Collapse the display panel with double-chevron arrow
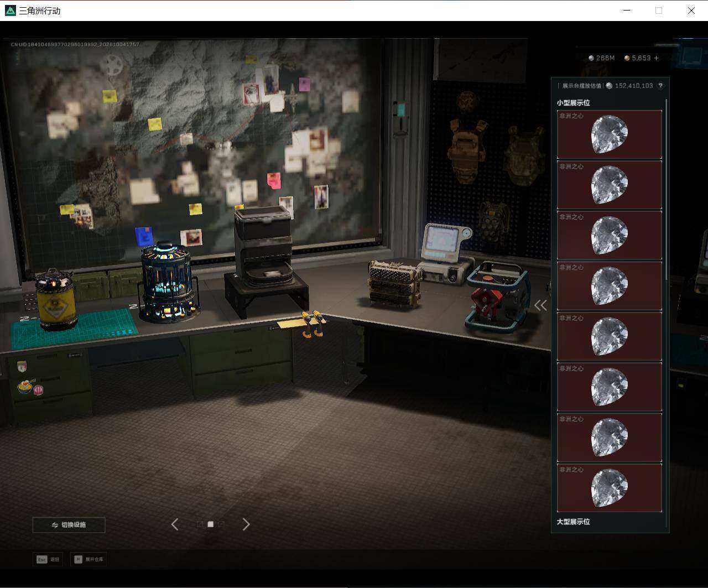The width and height of the screenshot is (708, 588). tap(540, 305)
